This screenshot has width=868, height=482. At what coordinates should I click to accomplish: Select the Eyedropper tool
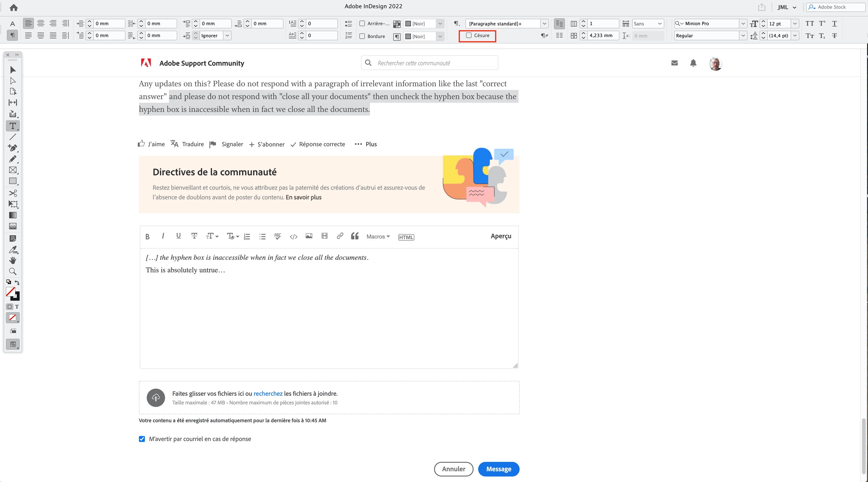[13, 250]
